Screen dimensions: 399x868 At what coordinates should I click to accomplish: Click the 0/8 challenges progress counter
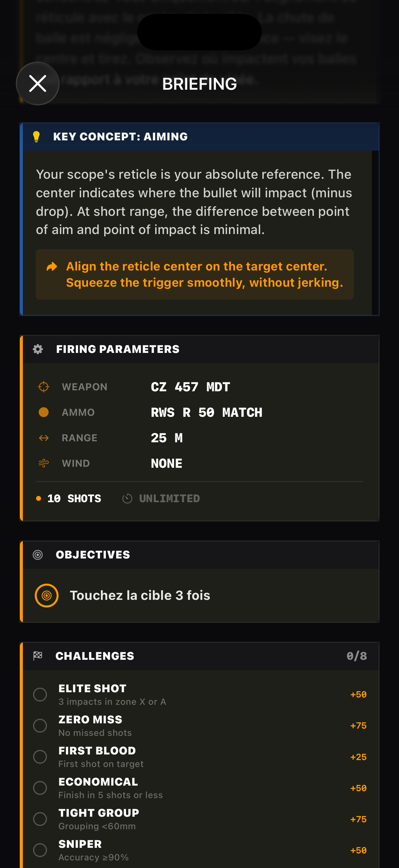(357, 656)
